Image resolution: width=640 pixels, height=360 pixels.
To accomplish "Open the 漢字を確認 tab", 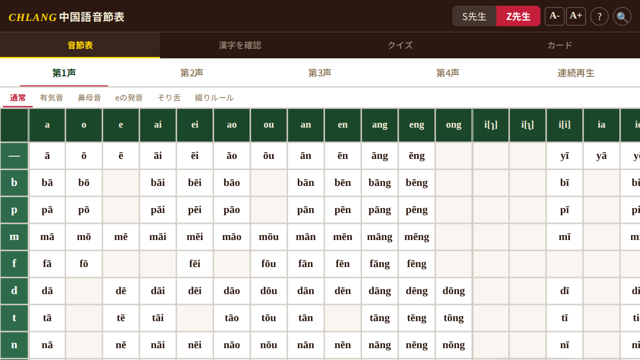I will point(240,45).
